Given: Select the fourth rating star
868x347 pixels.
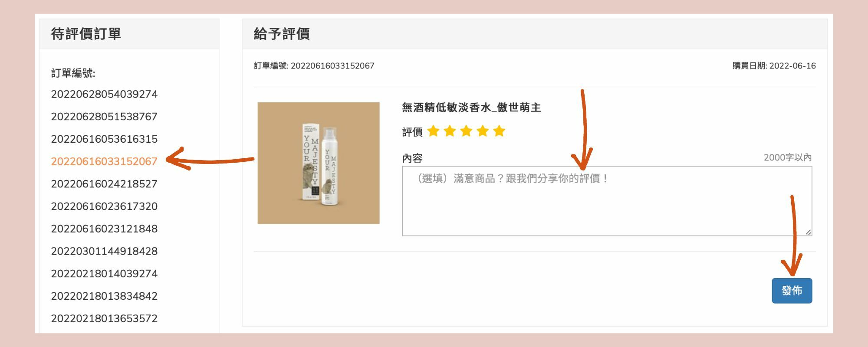Looking at the screenshot, I should coord(483,131).
